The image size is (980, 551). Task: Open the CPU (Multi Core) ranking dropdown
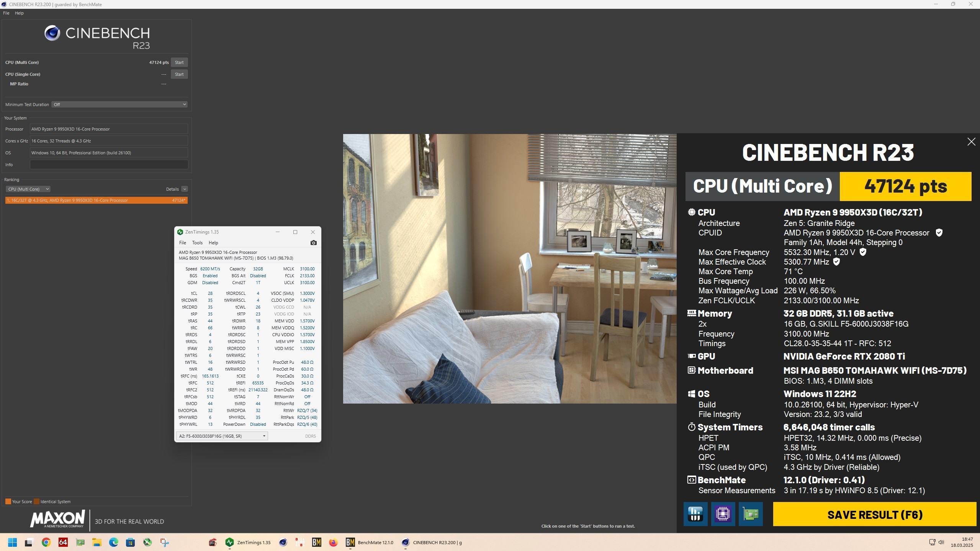coord(28,189)
